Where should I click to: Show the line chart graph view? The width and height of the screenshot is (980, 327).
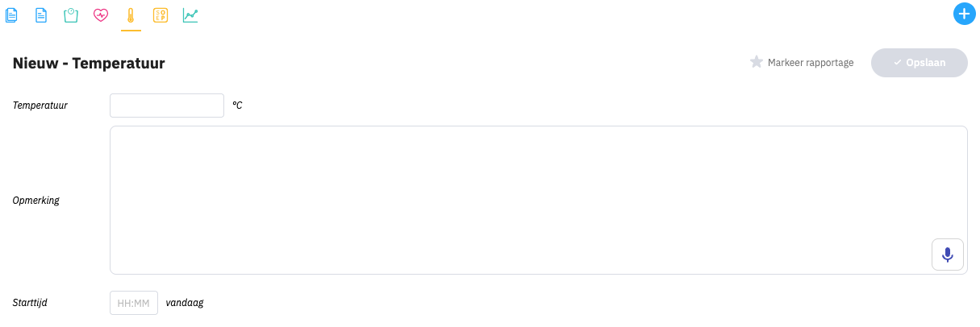point(190,14)
